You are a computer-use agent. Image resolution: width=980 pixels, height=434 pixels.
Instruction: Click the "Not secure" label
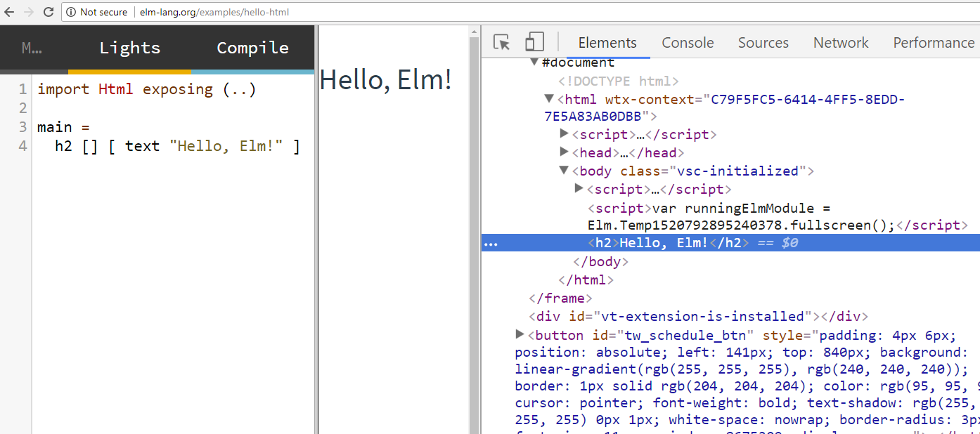click(x=104, y=12)
